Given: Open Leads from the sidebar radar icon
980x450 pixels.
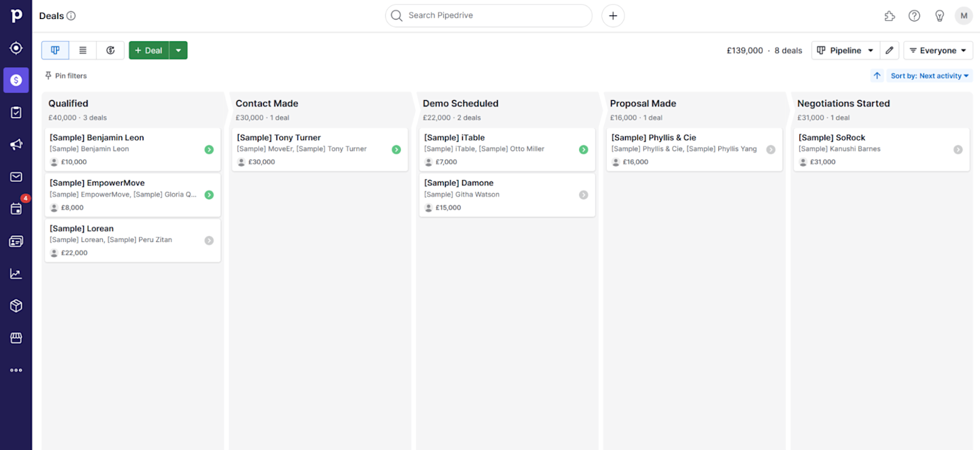Looking at the screenshot, I should point(16,48).
